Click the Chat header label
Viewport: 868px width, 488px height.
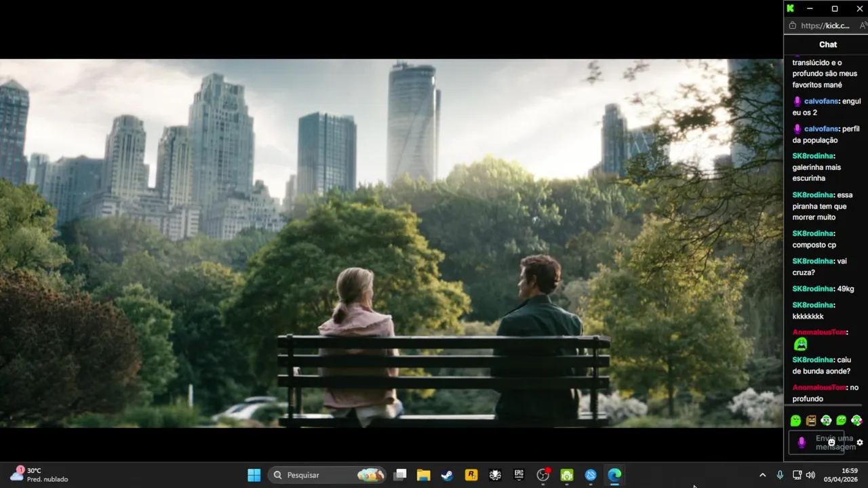pyautogui.click(x=828, y=44)
